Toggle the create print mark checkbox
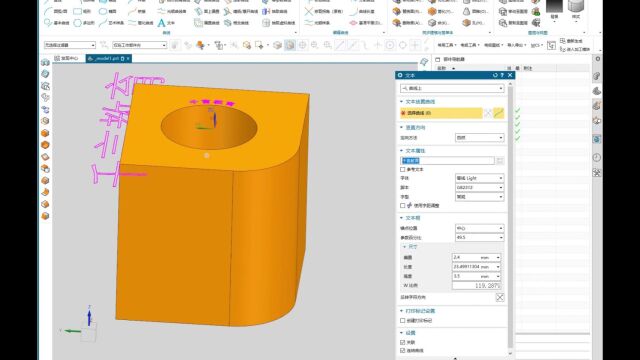This screenshot has height=360, width=640. pos(403,321)
